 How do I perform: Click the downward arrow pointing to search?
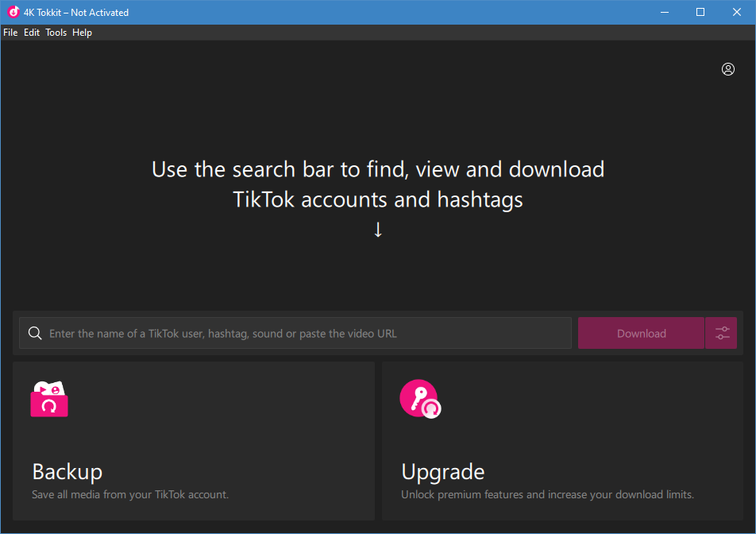378,230
